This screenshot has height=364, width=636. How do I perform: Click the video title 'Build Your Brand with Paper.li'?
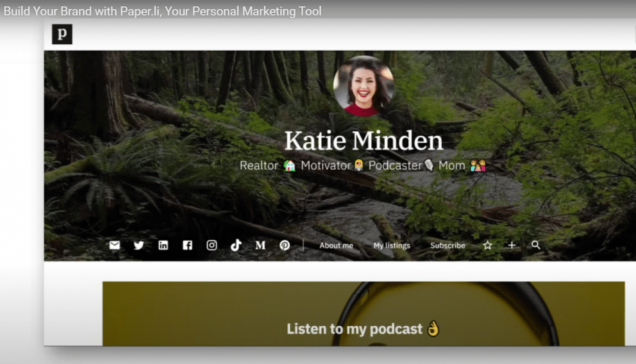163,11
